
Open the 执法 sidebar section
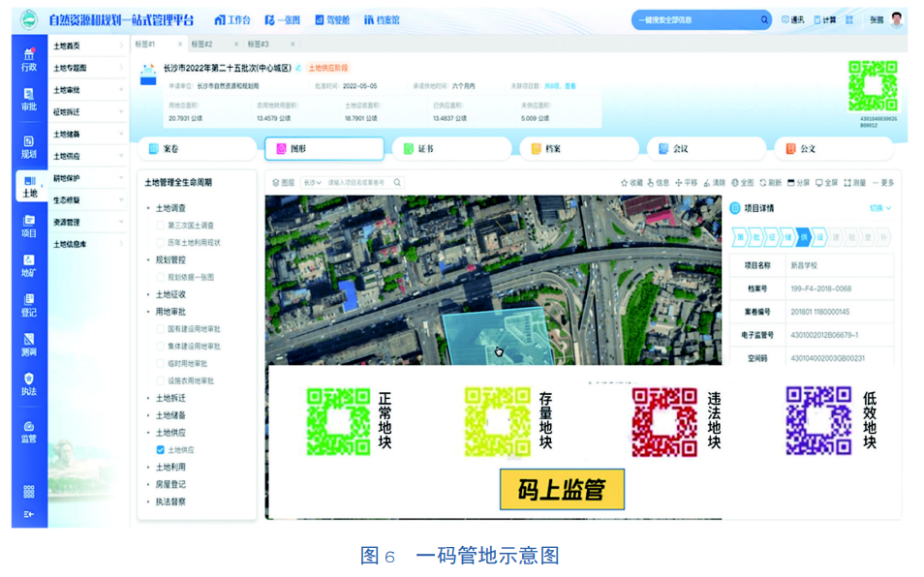click(x=29, y=384)
